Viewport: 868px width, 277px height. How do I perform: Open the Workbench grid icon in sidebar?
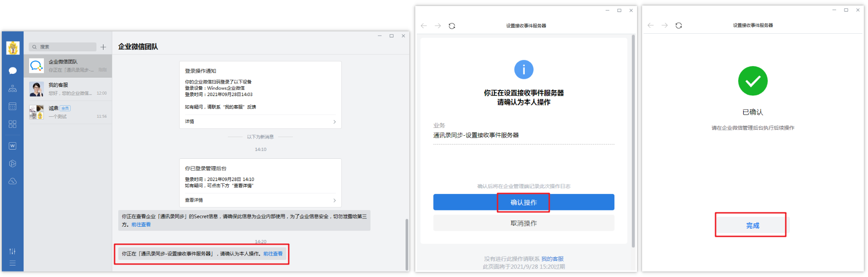pos(12,124)
